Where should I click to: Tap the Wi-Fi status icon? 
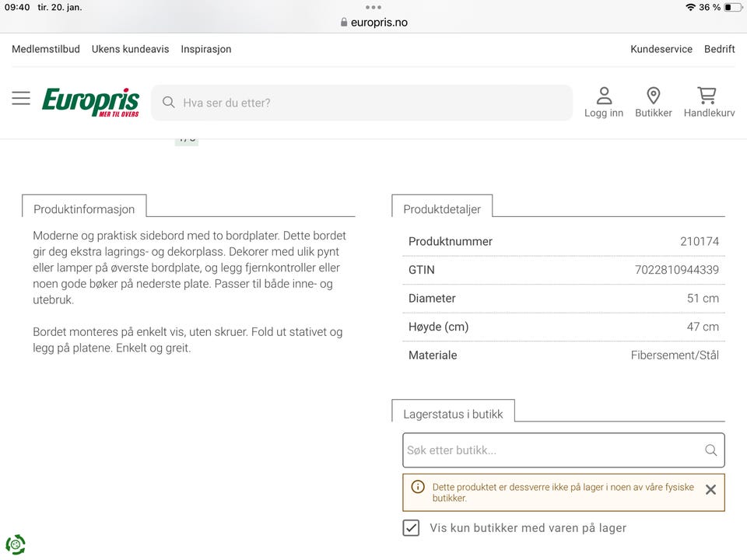[x=690, y=7]
